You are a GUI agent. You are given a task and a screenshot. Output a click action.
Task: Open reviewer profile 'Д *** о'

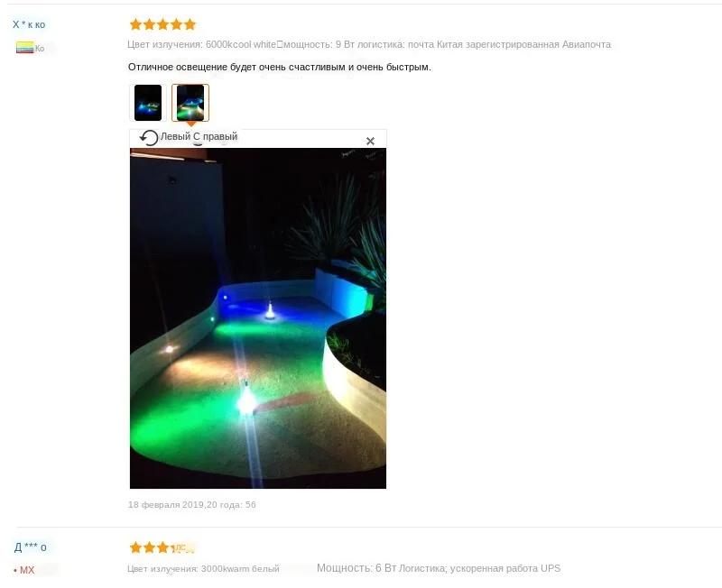click(31, 547)
